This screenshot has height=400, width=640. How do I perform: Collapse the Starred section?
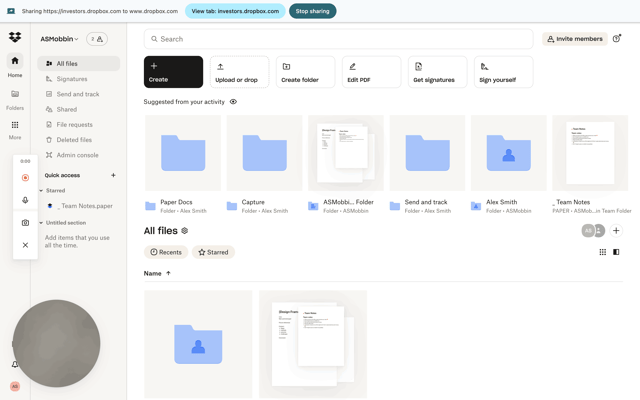41,191
